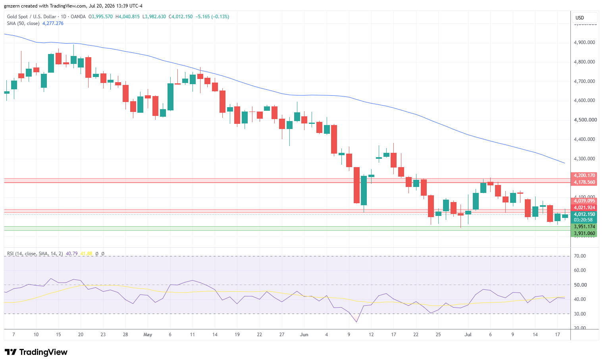Click the close price C4,012.150

pos(181,17)
